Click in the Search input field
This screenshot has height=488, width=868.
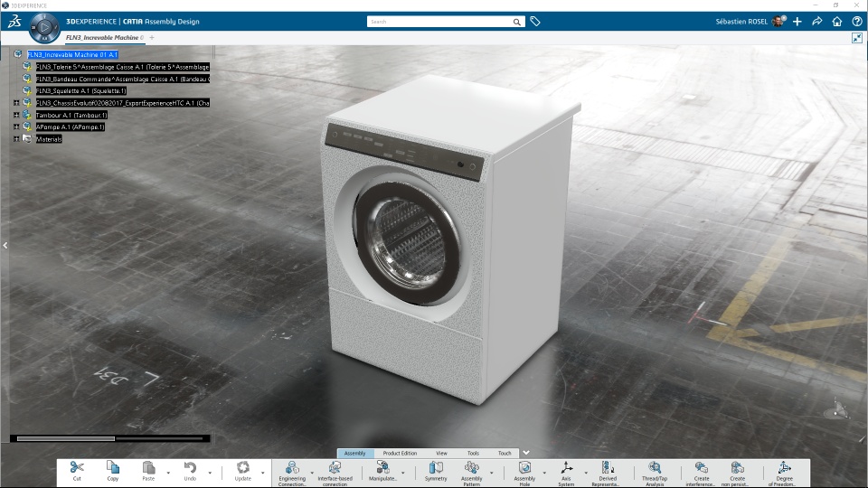(440, 22)
